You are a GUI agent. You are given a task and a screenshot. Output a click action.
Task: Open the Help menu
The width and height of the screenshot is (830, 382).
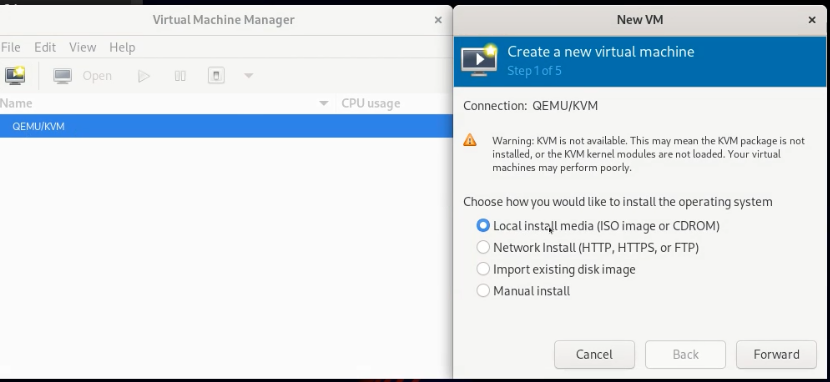tap(122, 47)
